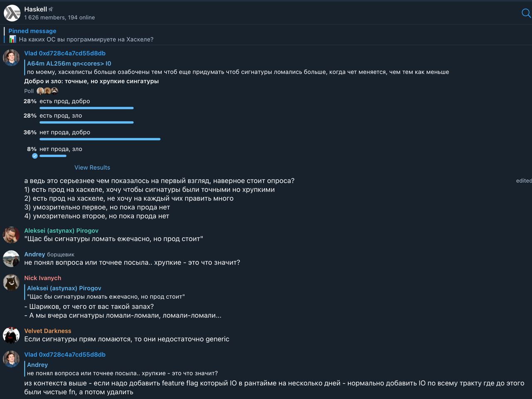Screen dimensions: 532x399
Task: Click the poll chart icon in pinned message
Action: (x=13, y=40)
